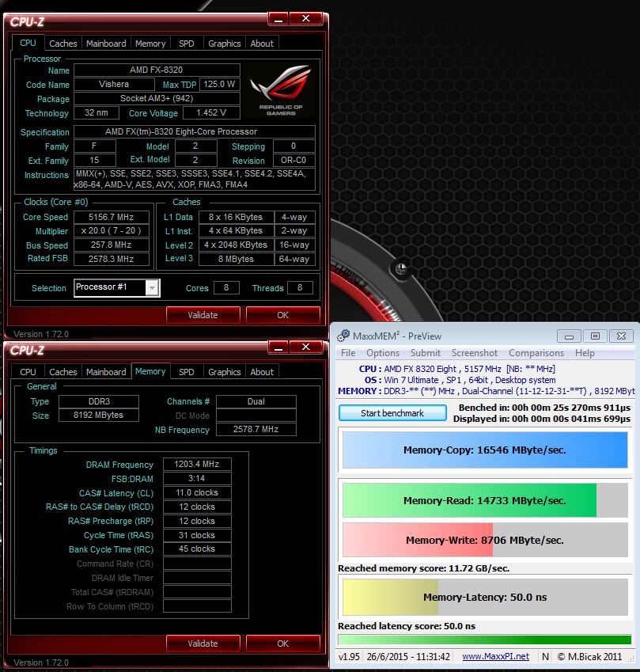This screenshot has height=672, width=640.
Task: Open SPD tab in top CPU-Z window
Action: tap(187, 44)
